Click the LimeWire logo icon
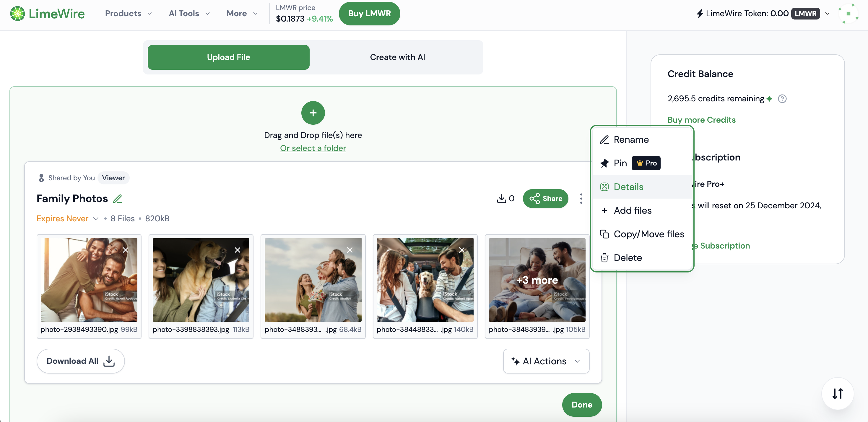 [17, 14]
